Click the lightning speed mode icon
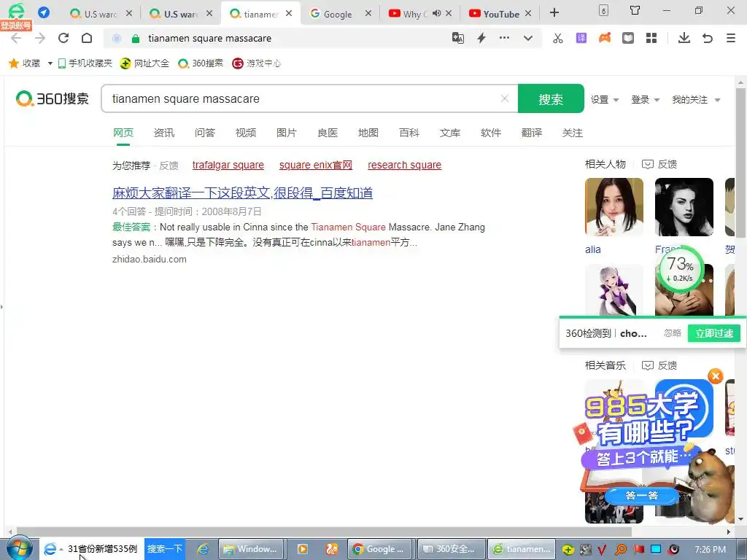Screen dimensions: 747x560 tap(481, 38)
